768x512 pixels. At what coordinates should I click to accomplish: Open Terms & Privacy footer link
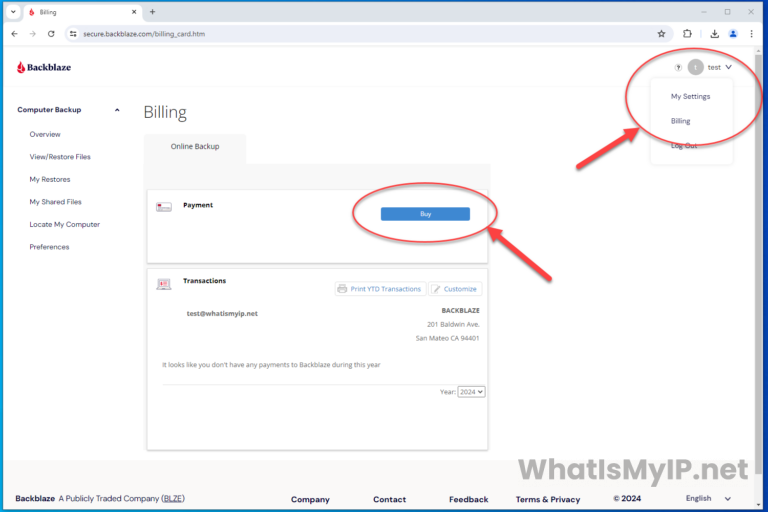(x=548, y=499)
